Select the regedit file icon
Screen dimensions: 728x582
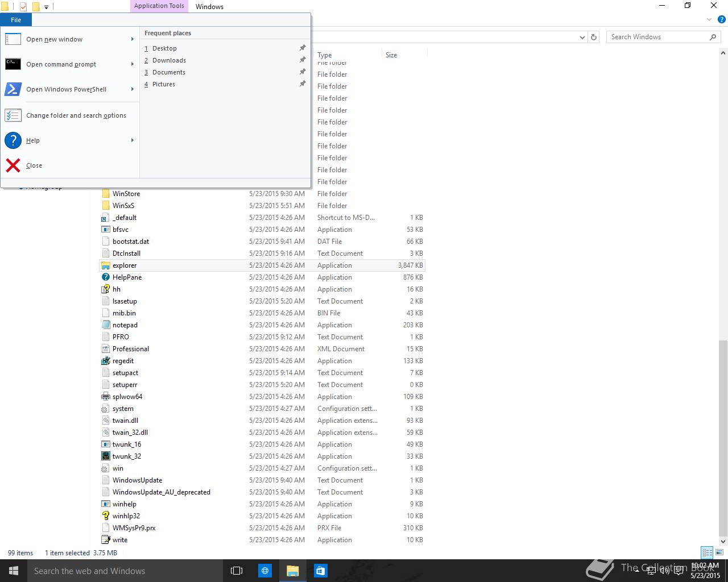pos(105,361)
